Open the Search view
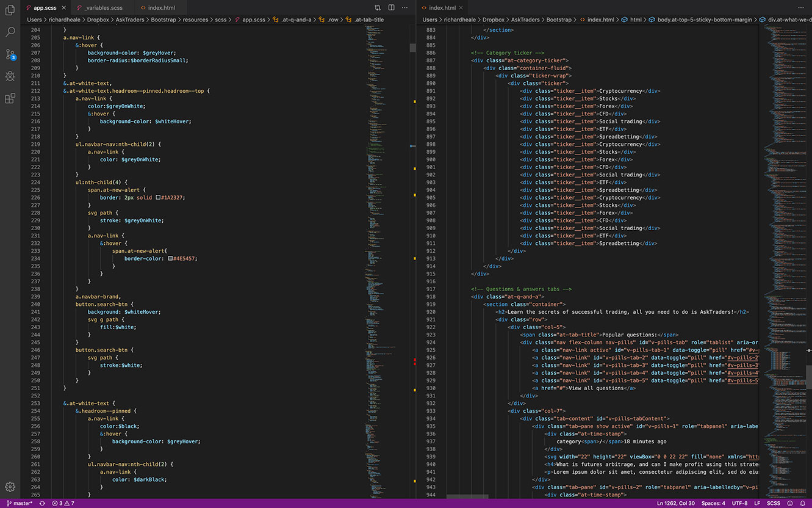The image size is (812, 508). (10, 32)
